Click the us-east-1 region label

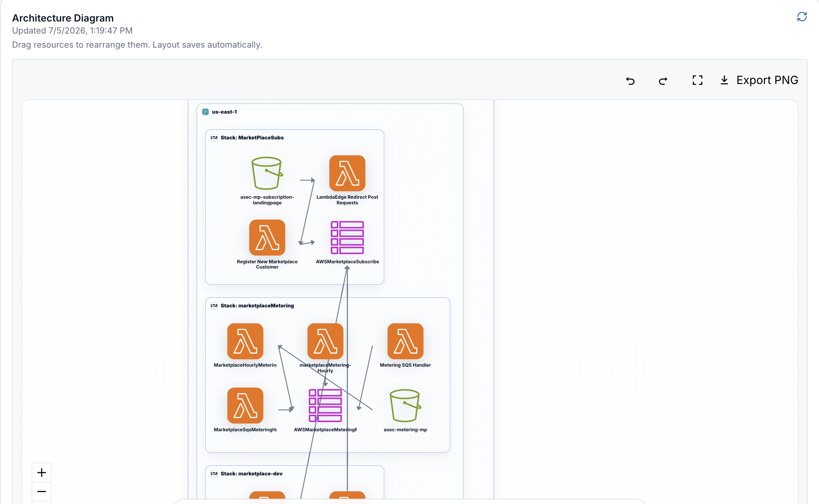(x=224, y=112)
